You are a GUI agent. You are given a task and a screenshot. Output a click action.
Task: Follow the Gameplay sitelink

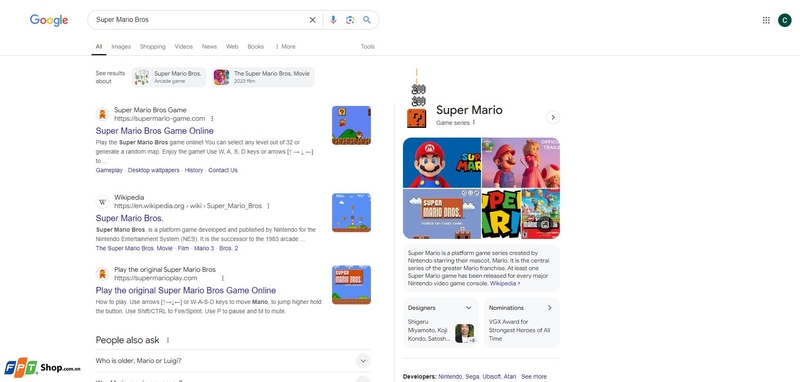click(109, 170)
